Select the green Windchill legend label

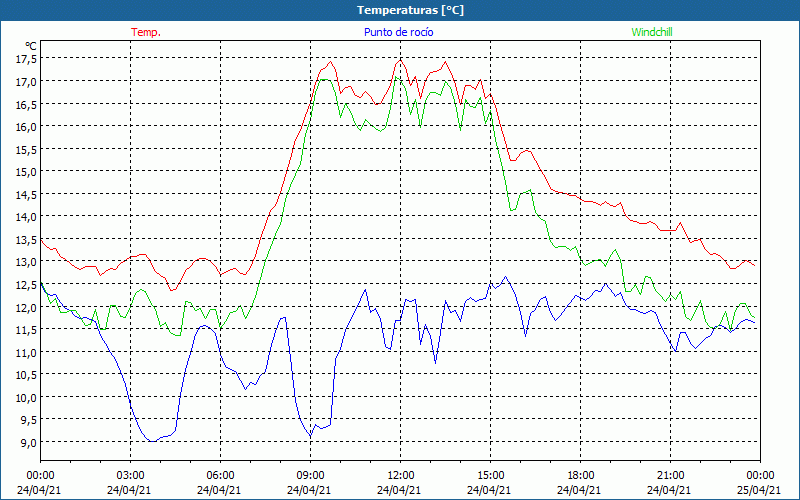tap(652, 32)
